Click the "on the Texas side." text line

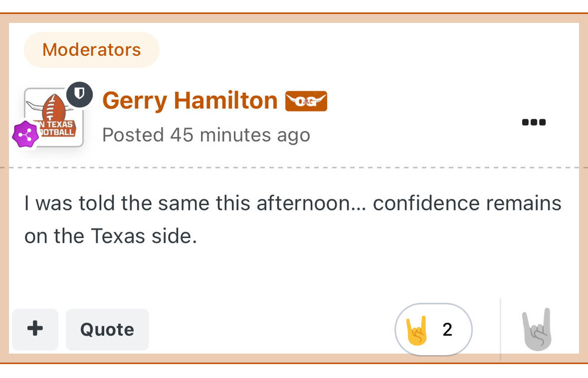(110, 236)
